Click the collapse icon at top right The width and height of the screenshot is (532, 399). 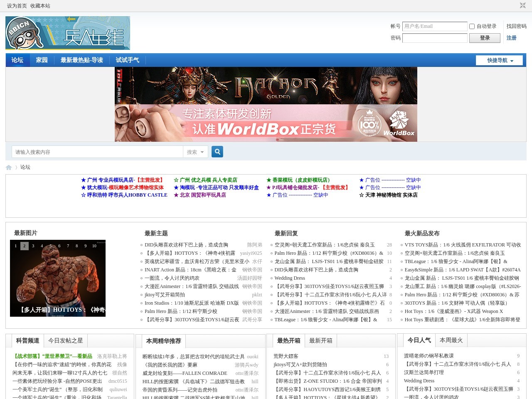tap(522, 5)
